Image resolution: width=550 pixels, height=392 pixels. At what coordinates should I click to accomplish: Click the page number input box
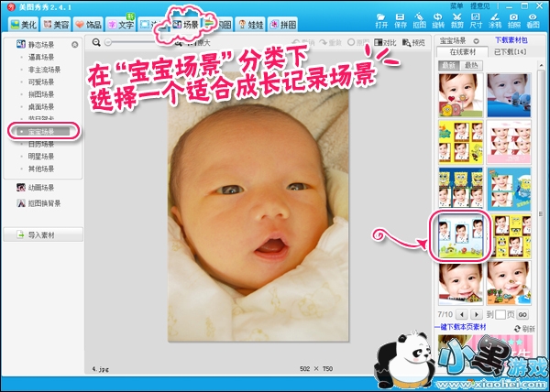[500, 314]
